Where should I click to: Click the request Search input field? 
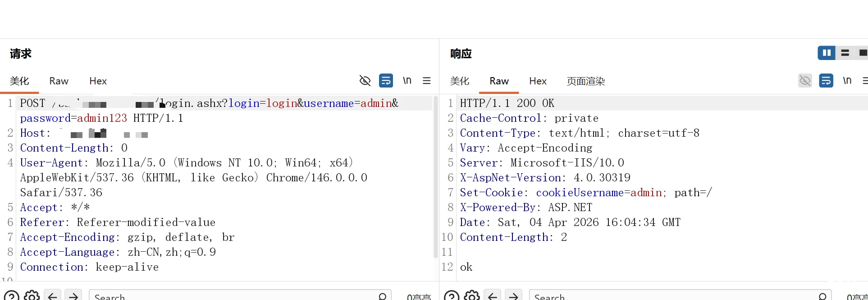pos(234,296)
